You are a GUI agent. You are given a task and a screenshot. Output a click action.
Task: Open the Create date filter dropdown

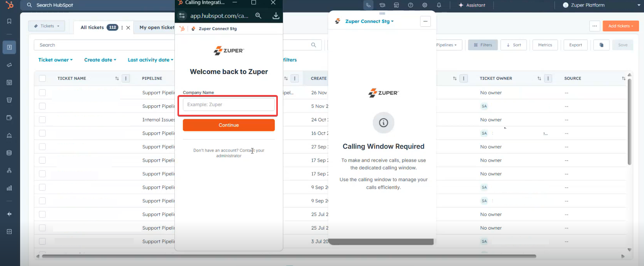(100, 60)
